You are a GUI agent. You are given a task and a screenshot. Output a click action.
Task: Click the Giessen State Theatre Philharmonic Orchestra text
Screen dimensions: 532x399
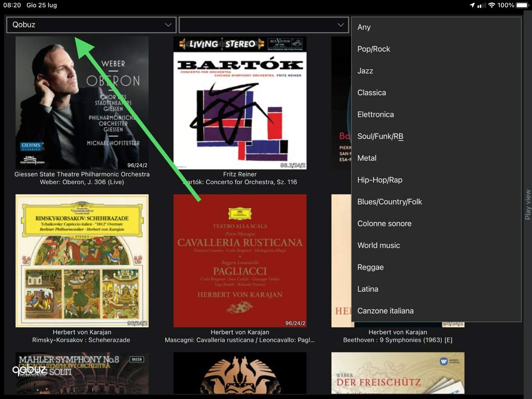[82, 174]
